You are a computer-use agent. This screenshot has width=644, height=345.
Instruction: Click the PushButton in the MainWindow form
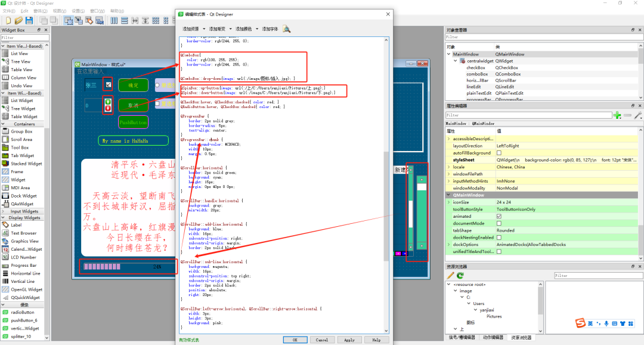coord(133,122)
